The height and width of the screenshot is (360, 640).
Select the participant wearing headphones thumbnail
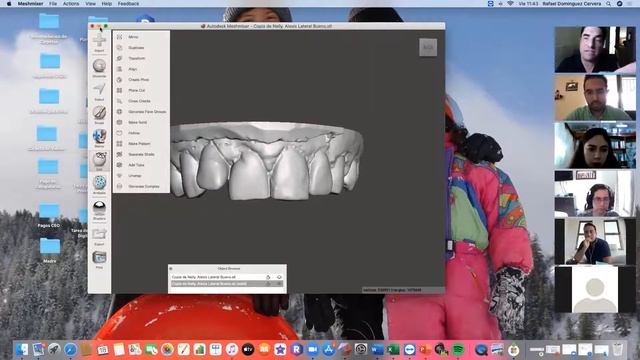(x=595, y=193)
